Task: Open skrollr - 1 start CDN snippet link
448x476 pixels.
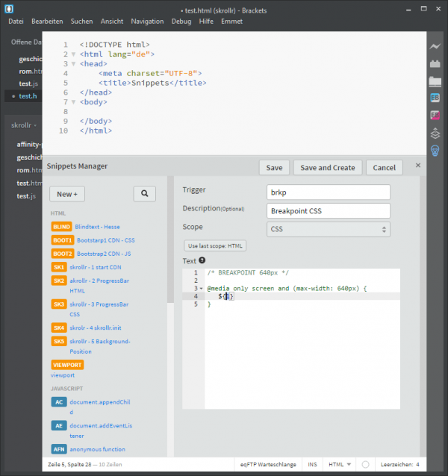Action: (x=96, y=267)
